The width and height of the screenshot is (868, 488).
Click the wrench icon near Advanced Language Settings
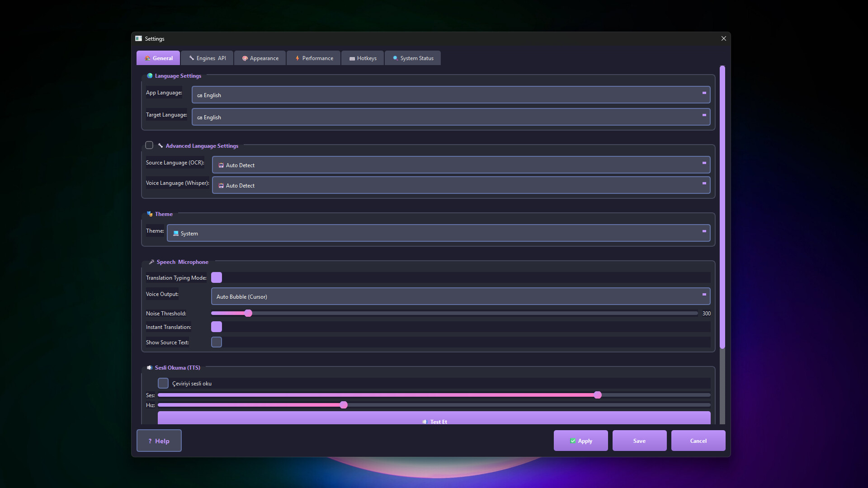pyautogui.click(x=161, y=145)
